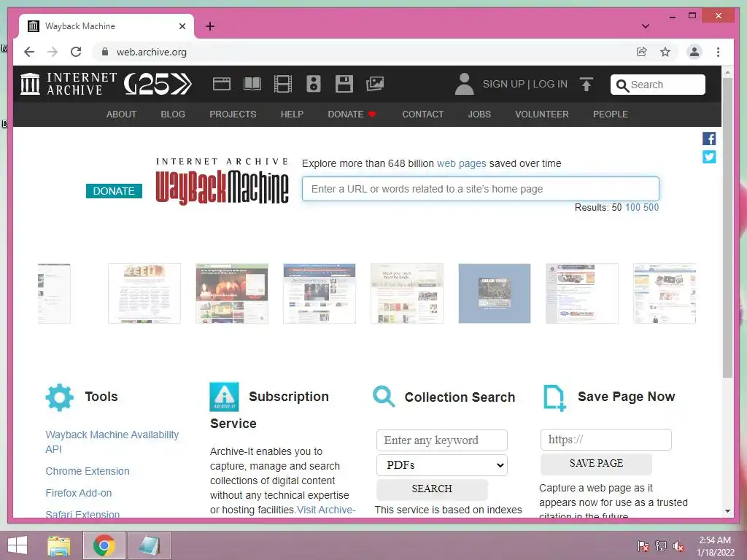Open the dark candle-lit site thumbnail
The width and height of the screenshot is (747, 560).
231,293
